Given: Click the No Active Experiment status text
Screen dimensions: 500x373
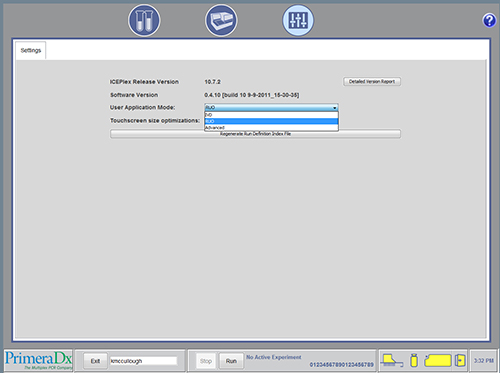Looking at the screenshot, I should coord(274,357).
